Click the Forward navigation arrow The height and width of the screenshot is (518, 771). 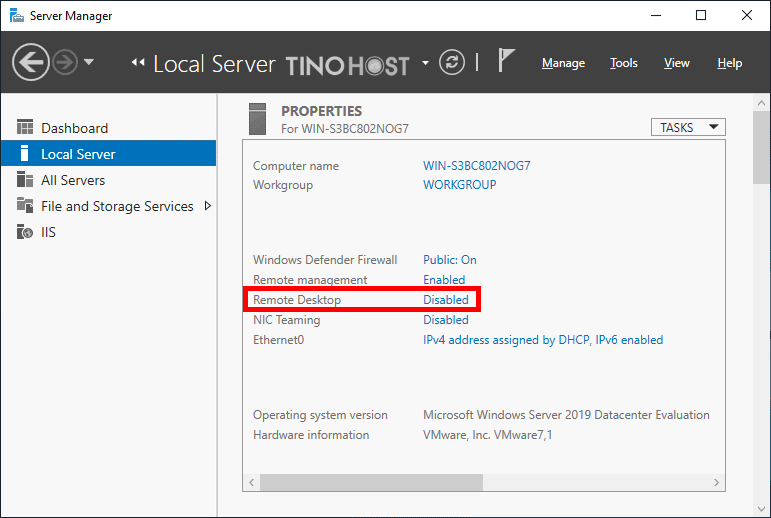tap(65, 62)
